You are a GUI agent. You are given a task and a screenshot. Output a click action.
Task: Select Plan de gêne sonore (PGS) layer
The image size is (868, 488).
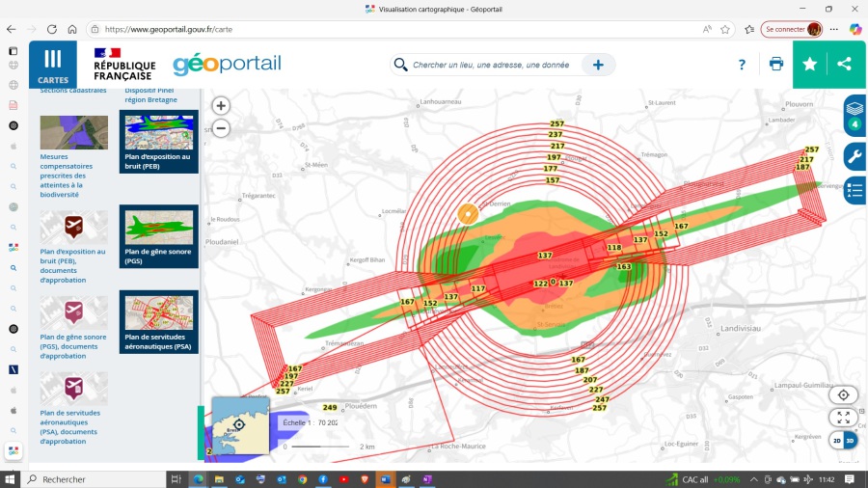click(x=158, y=236)
